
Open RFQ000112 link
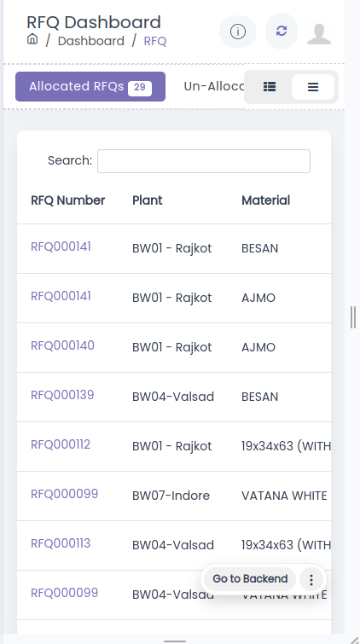(x=61, y=444)
